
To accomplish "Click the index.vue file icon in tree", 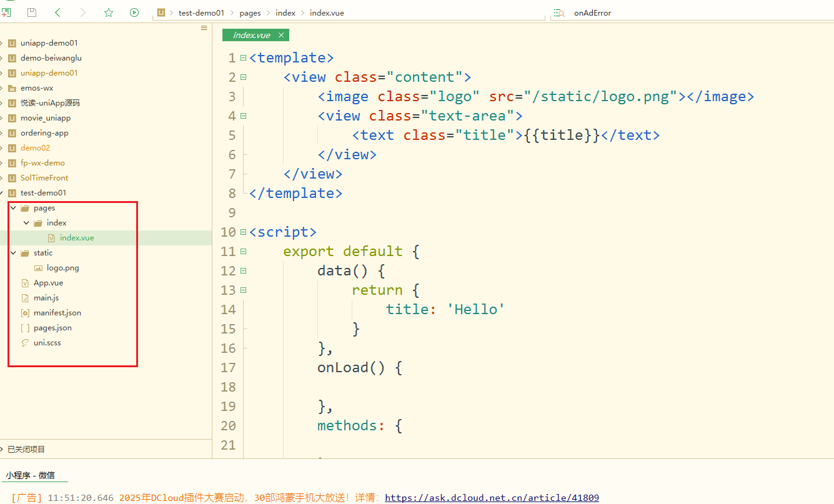I will click(51, 238).
